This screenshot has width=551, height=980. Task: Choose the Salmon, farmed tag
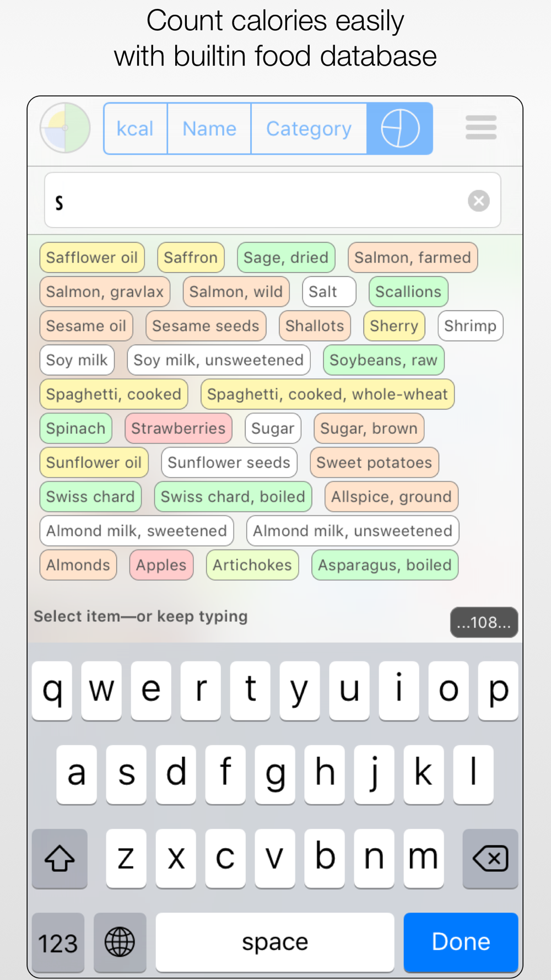(x=412, y=257)
